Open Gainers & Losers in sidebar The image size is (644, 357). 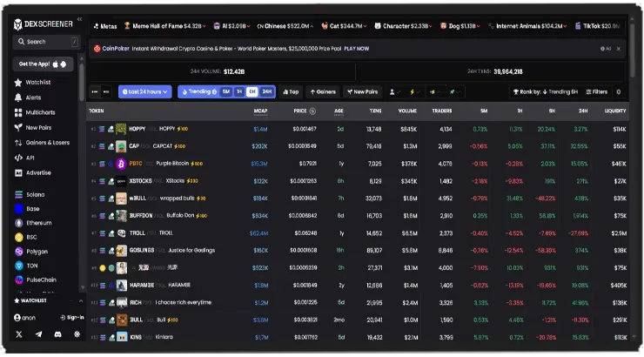coord(42,143)
